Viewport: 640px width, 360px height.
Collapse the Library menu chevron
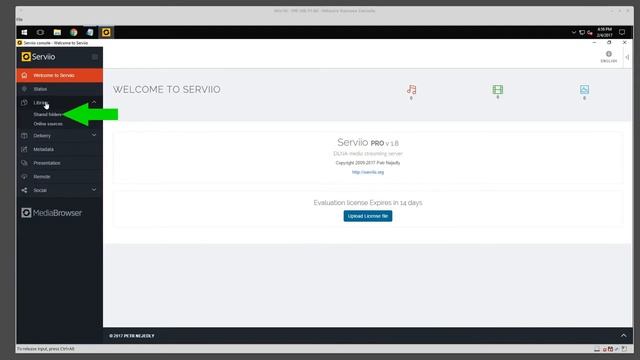pos(94,102)
